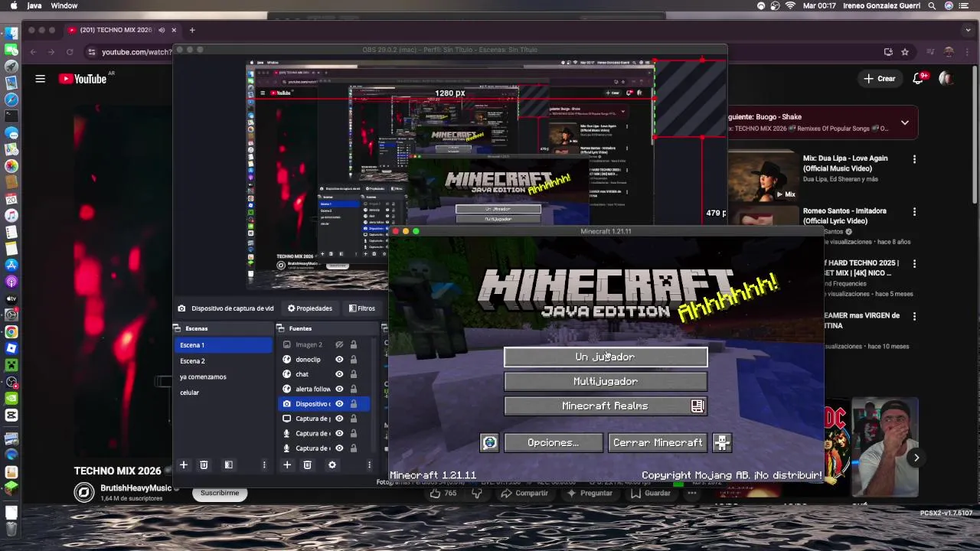The image size is (980, 551).
Task: Click the language globe icon in Minecraft
Action: (489, 443)
